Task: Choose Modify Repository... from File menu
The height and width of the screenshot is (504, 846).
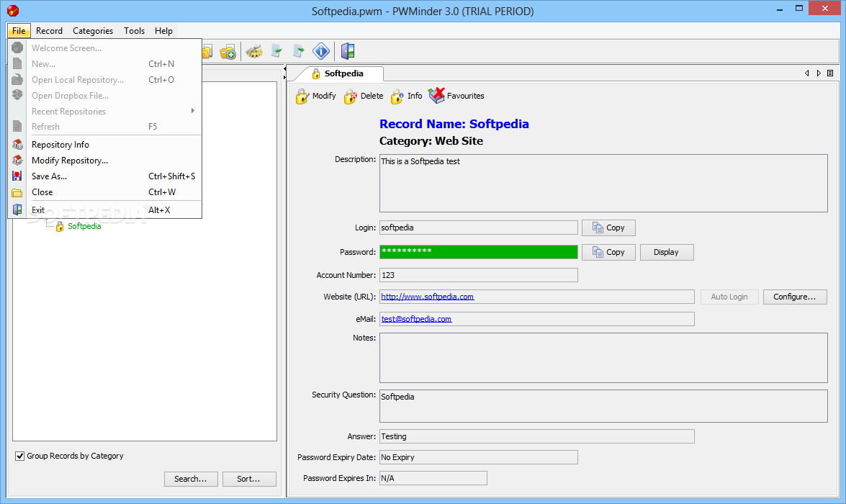Action: pos(104,161)
